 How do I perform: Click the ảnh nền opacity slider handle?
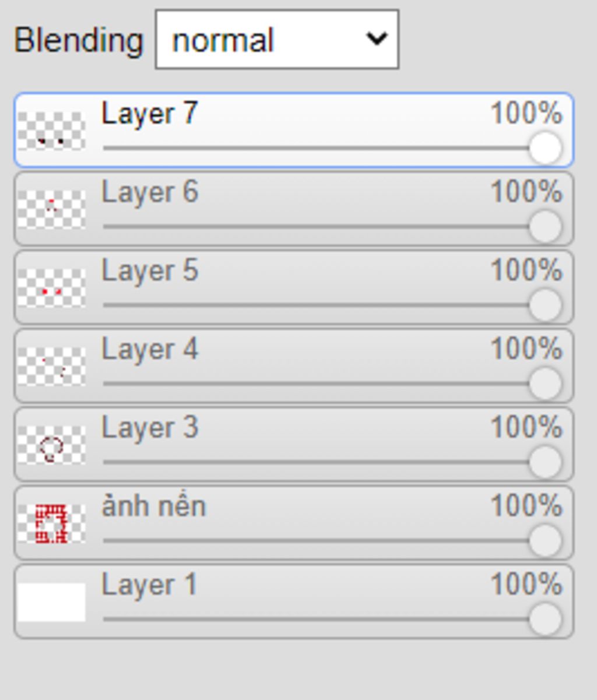545,540
